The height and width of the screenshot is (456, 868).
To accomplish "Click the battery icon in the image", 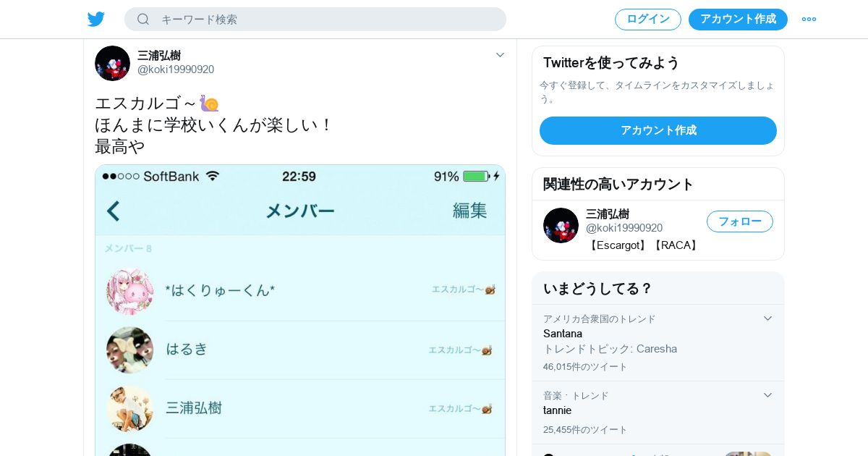I will click(x=476, y=177).
